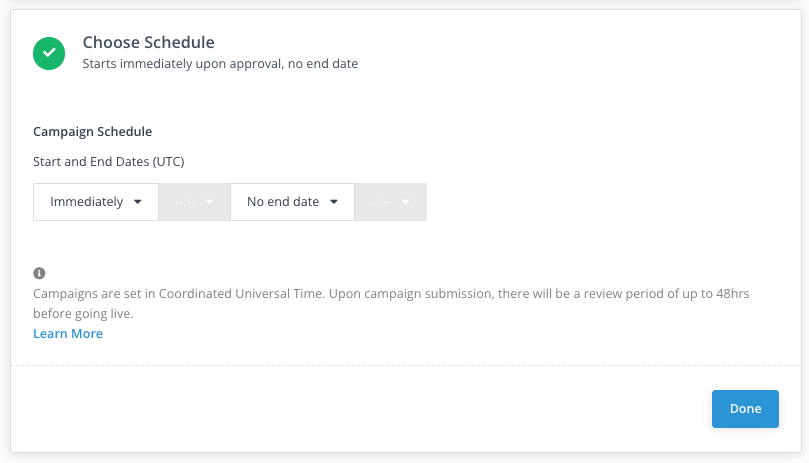Select the Campaign Schedule section label

pyautogui.click(x=92, y=131)
